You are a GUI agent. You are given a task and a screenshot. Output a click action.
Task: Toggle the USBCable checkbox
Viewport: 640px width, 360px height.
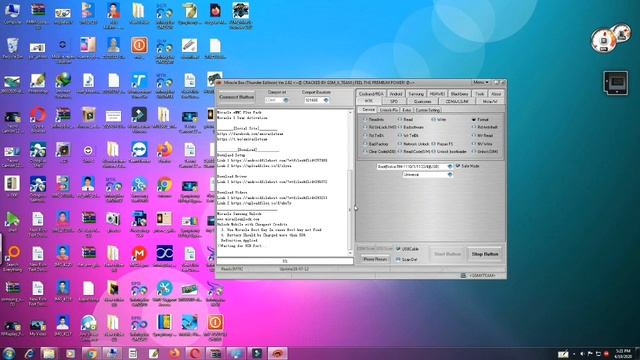(407, 249)
